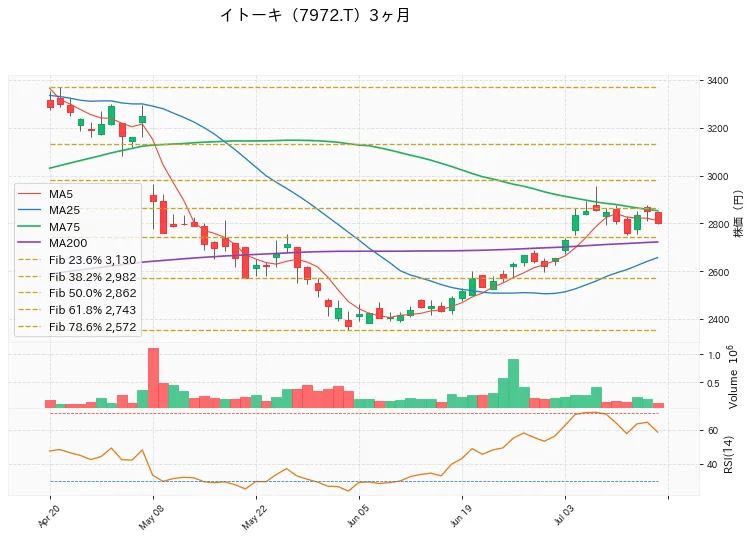Select the Jun 19 date axis label

tap(461, 516)
